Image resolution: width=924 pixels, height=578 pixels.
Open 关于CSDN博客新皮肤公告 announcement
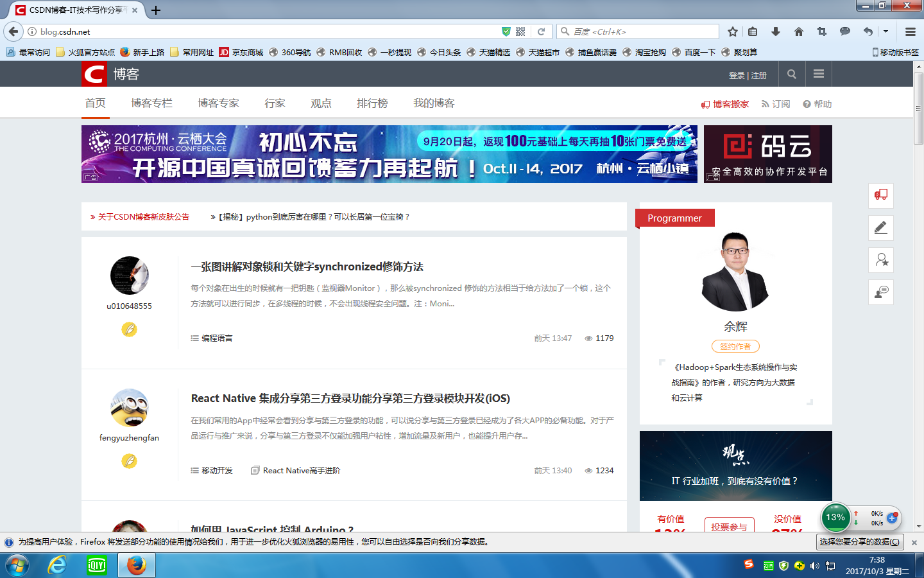click(144, 217)
